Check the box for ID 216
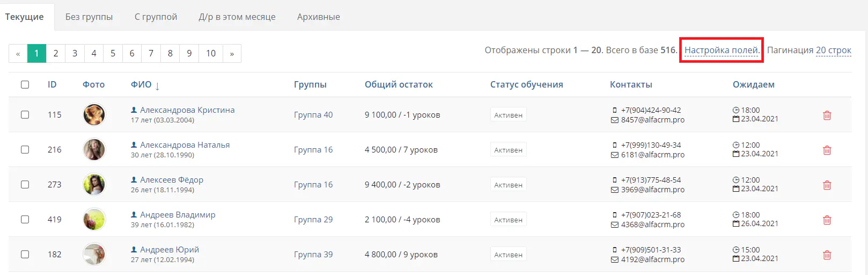 (x=25, y=149)
